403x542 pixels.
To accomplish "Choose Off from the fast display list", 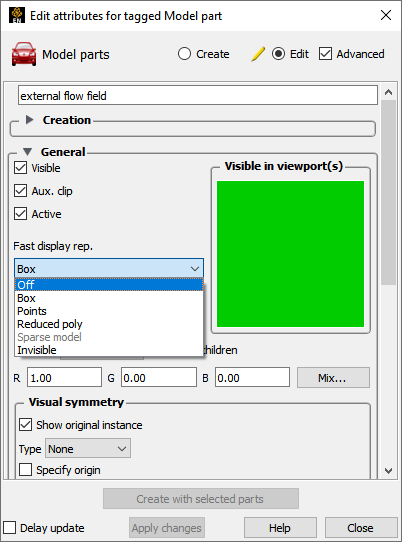I will pos(109,285).
